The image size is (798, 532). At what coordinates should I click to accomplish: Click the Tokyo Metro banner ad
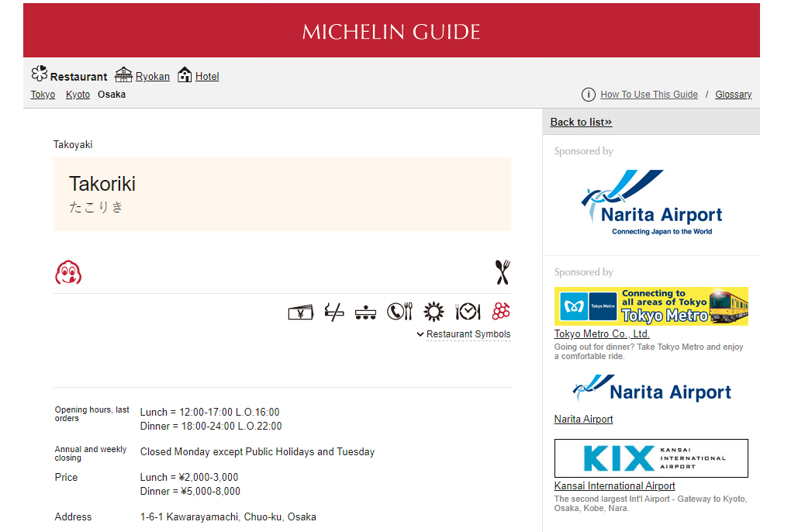[651, 306]
